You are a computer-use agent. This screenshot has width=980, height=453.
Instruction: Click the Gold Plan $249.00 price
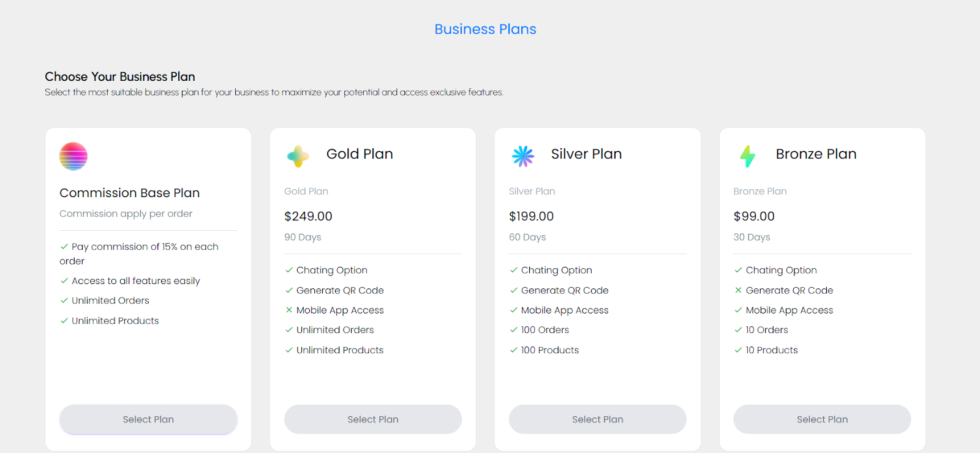pyautogui.click(x=308, y=216)
